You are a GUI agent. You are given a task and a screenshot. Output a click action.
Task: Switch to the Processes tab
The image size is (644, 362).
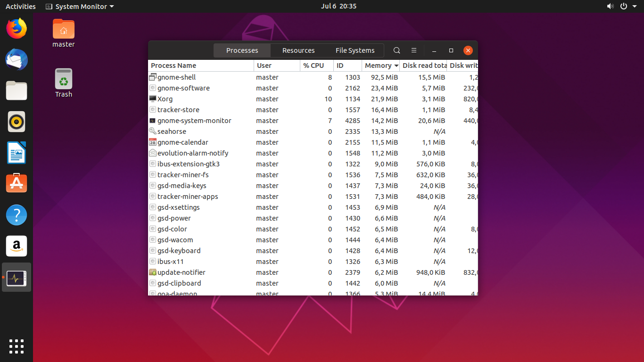coord(242,50)
